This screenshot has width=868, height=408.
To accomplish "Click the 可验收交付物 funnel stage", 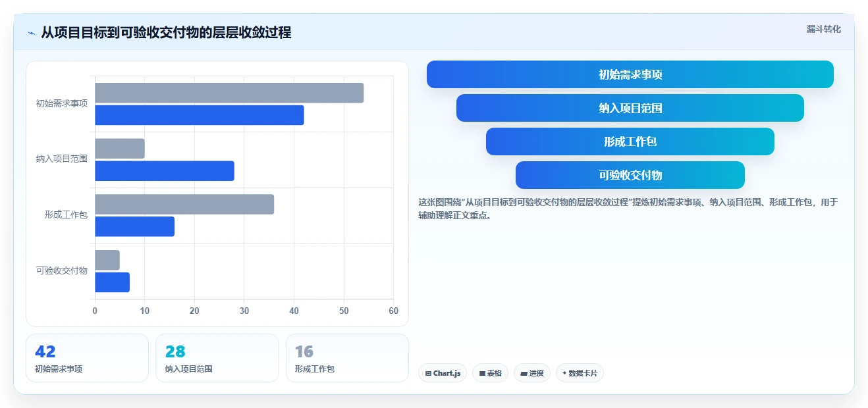I will point(630,175).
